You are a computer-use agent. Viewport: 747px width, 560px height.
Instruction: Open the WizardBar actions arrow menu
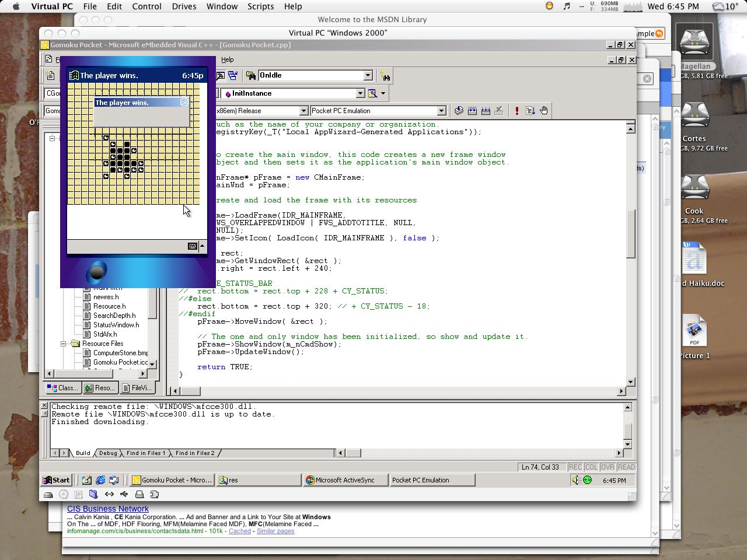click(x=383, y=93)
